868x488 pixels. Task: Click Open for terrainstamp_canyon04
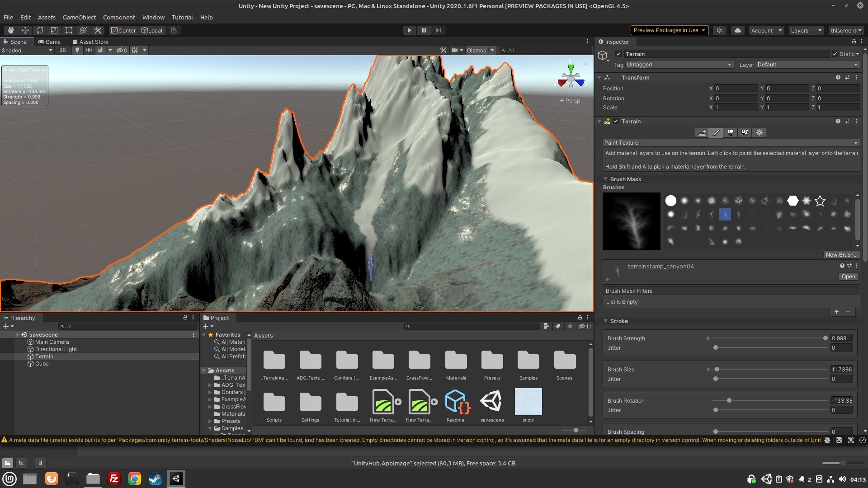click(x=848, y=277)
